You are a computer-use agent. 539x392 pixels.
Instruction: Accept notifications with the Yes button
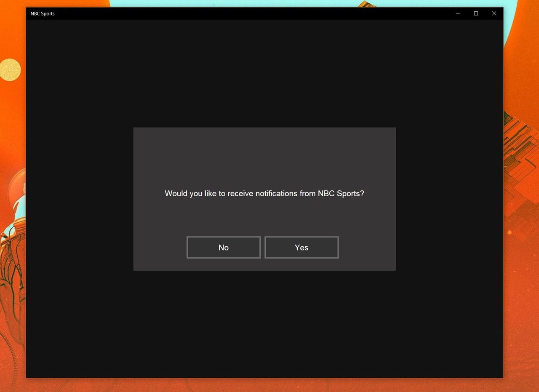(x=302, y=247)
